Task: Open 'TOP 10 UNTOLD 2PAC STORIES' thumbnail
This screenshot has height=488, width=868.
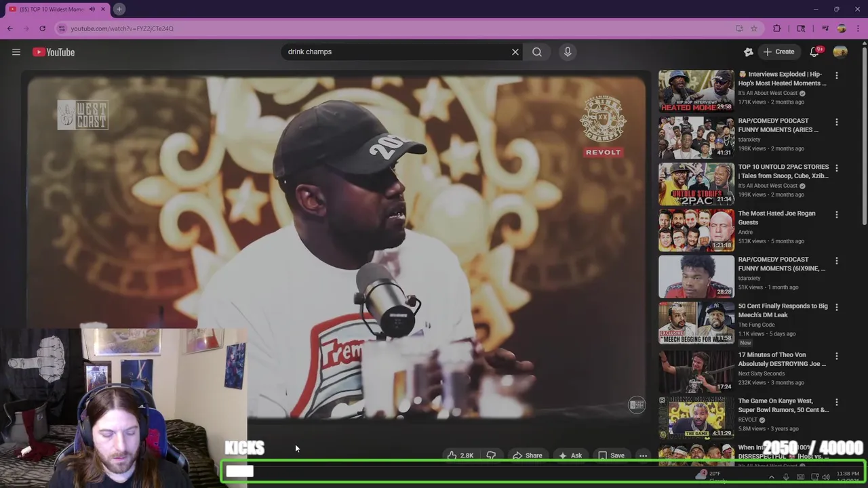Action: tap(696, 184)
